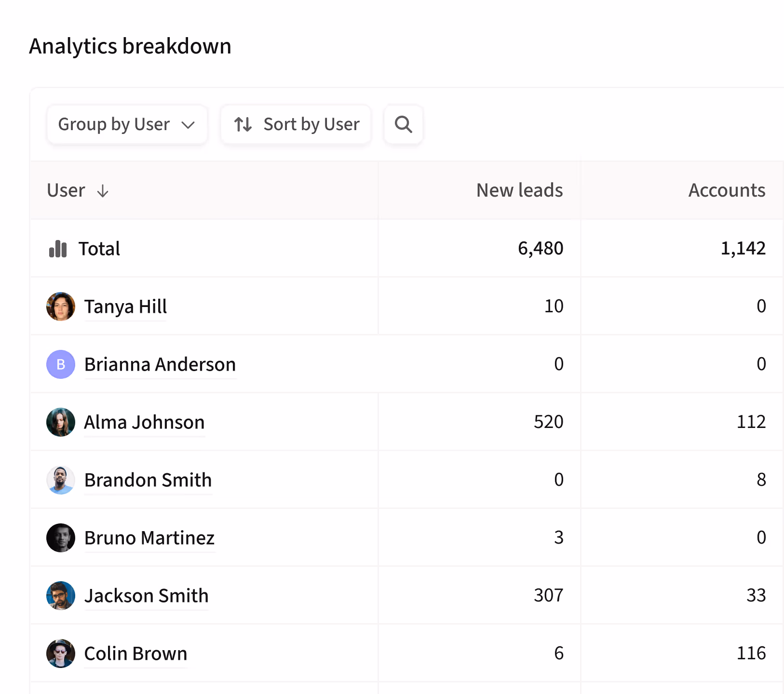Click the up-down arrows sort icon
The width and height of the screenshot is (784, 694).
243,124
